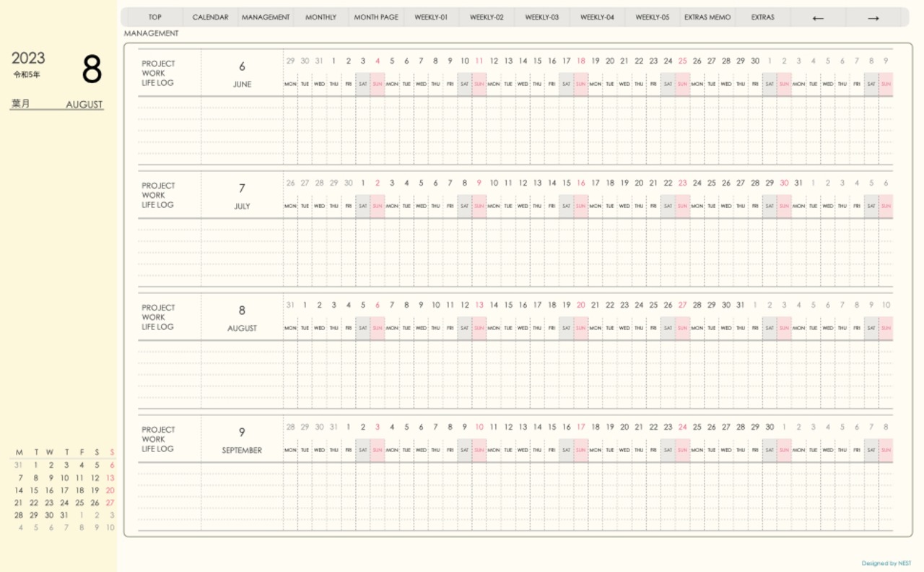Switch to the EXTRAS tab
924x572 pixels.
coord(763,17)
